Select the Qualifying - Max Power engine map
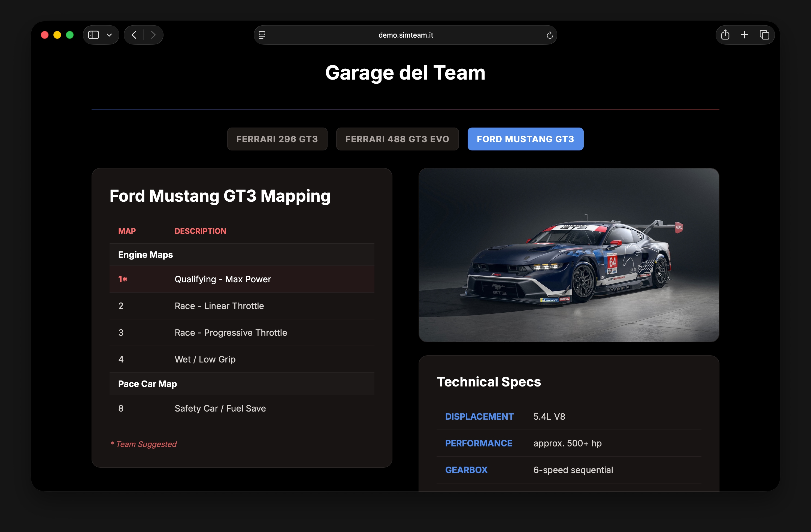This screenshot has width=811, height=532. [223, 279]
